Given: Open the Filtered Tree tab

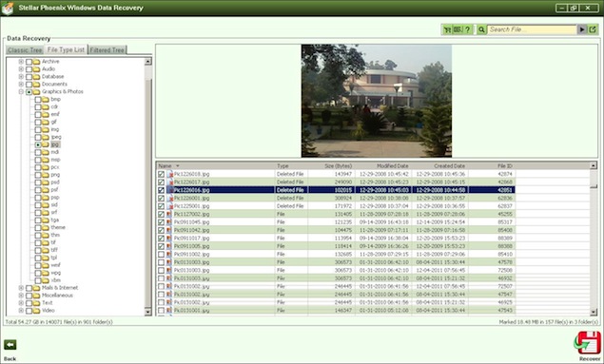Looking at the screenshot, I should pyautogui.click(x=107, y=50).
